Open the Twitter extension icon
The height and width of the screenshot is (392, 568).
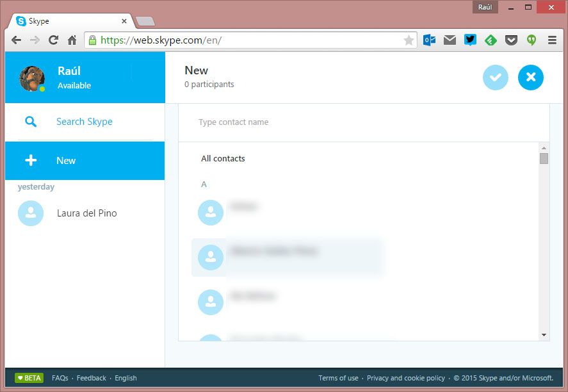pyautogui.click(x=470, y=40)
